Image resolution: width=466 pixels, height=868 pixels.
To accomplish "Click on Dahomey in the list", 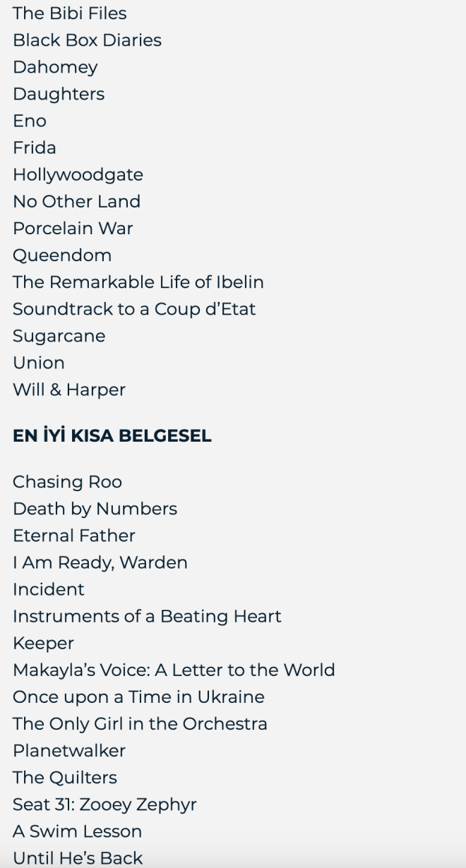I will coord(55,67).
